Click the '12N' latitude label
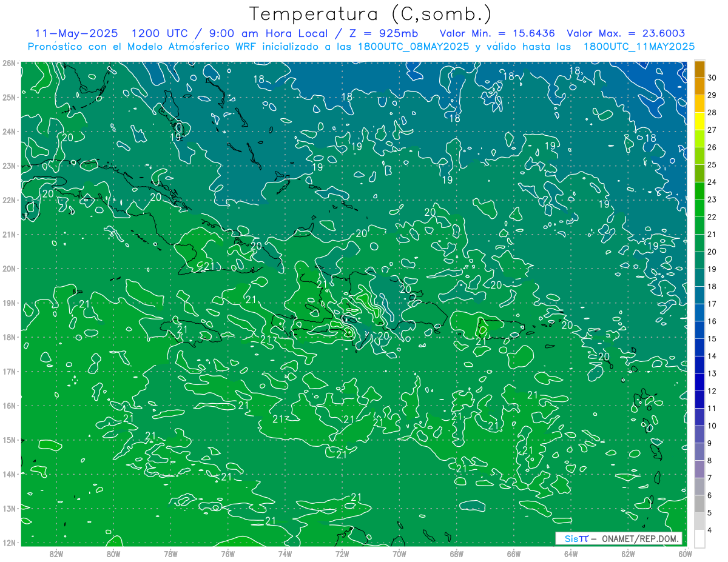This screenshot has width=728, height=562. click(9, 543)
